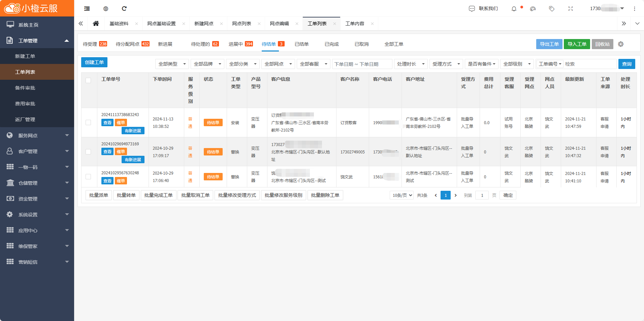Screen dimensions: 644x321
Task: Check row for order 20241029694973169
Action: [x=88, y=152]
